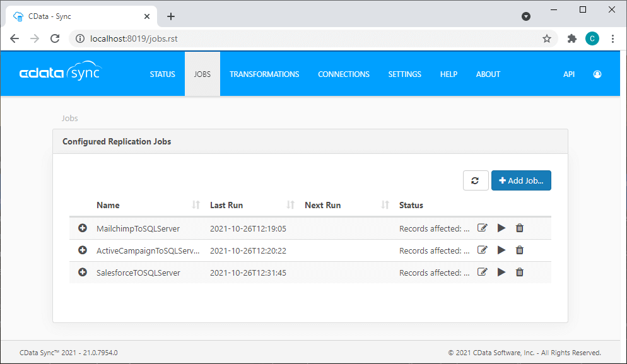Open the Transformations tab
The image size is (627, 364).
click(264, 74)
